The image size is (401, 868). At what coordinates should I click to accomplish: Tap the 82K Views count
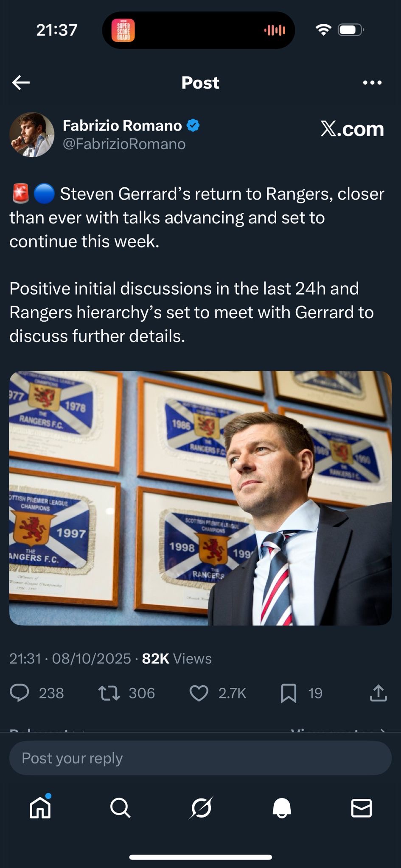click(177, 659)
